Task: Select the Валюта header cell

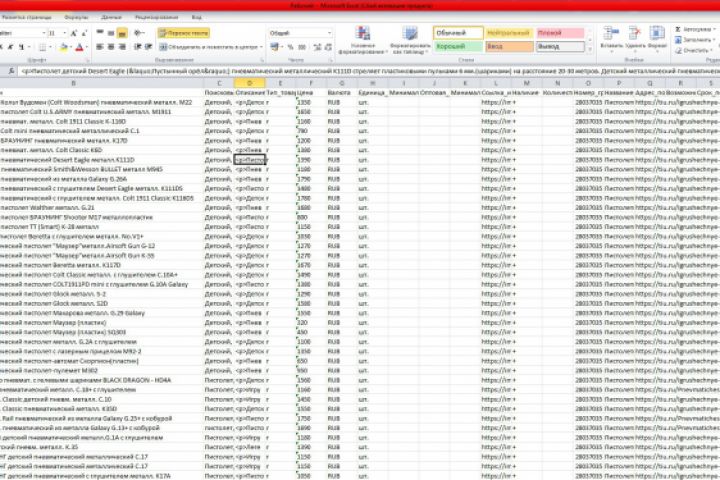Action: pyautogui.click(x=342, y=93)
